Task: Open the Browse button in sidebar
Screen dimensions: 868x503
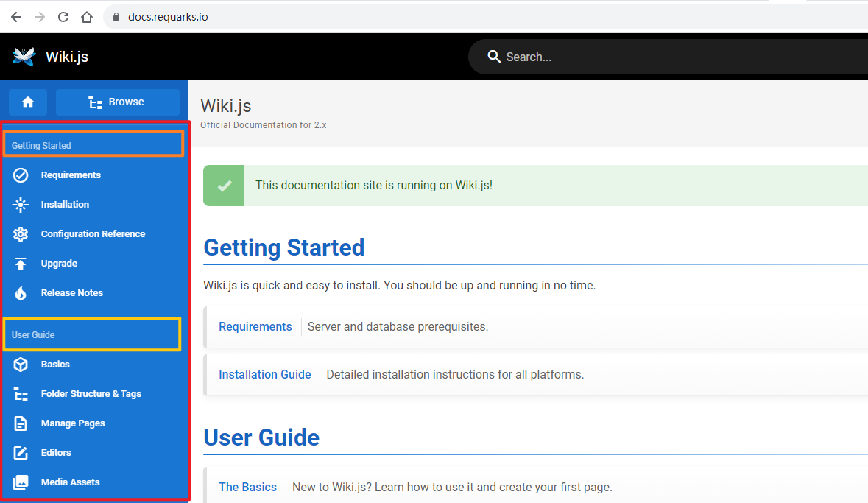Action: click(117, 102)
